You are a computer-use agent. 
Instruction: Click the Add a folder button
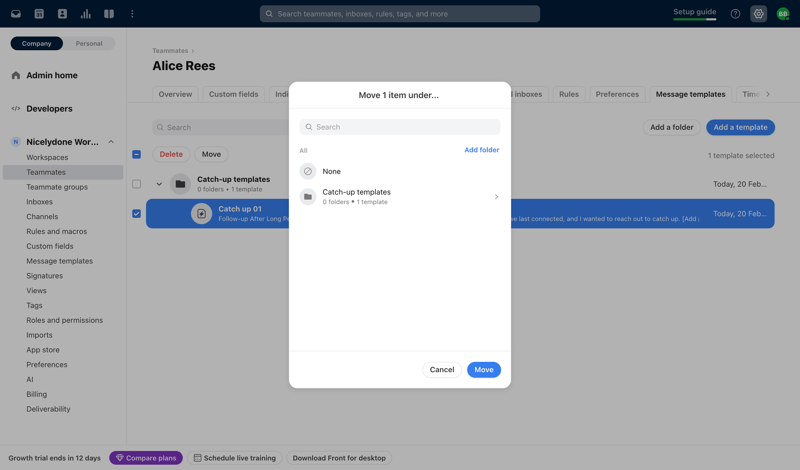point(671,127)
